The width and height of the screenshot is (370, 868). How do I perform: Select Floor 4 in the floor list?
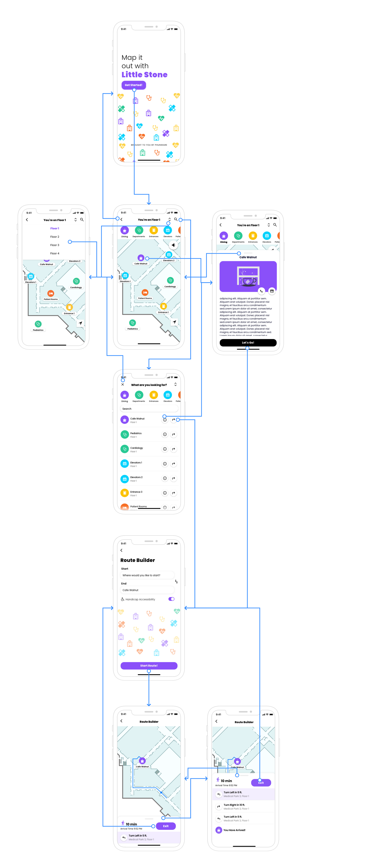[55, 253]
